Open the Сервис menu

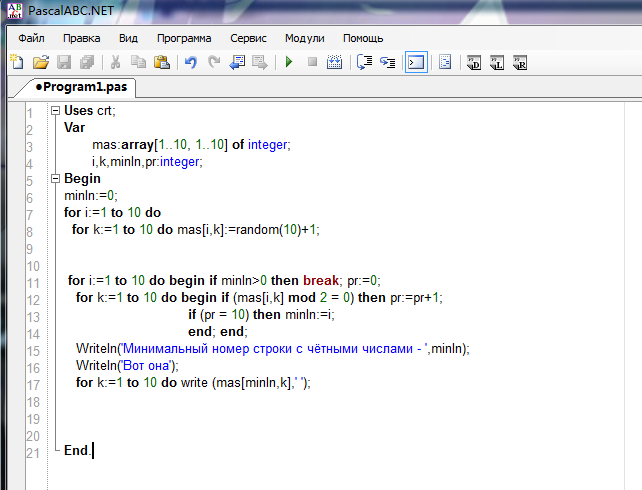[248, 38]
